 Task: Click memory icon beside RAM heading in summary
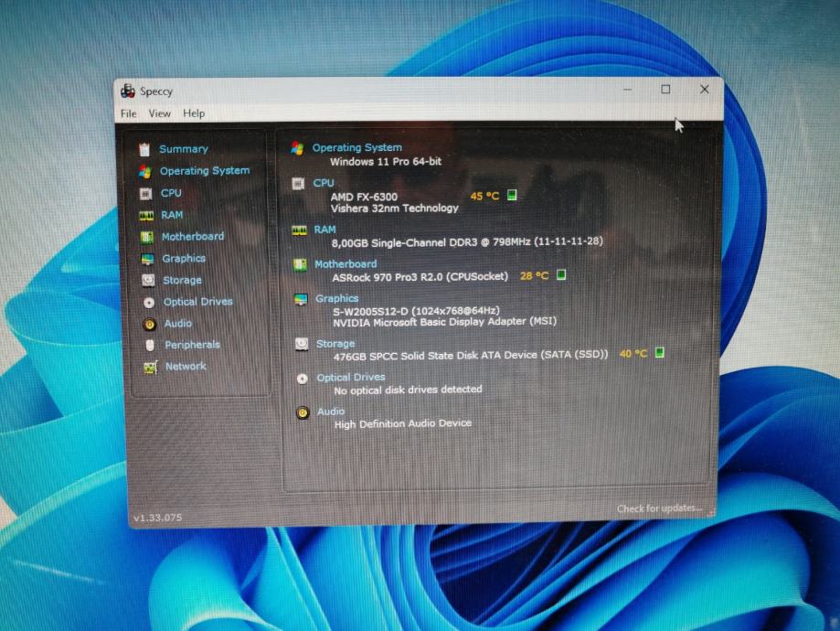(x=300, y=230)
